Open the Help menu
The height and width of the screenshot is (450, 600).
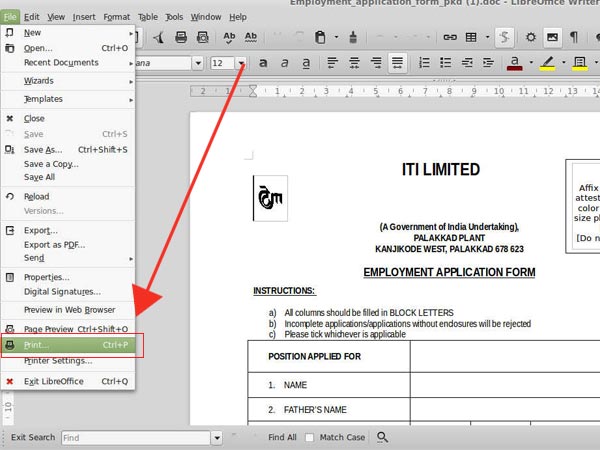click(238, 17)
